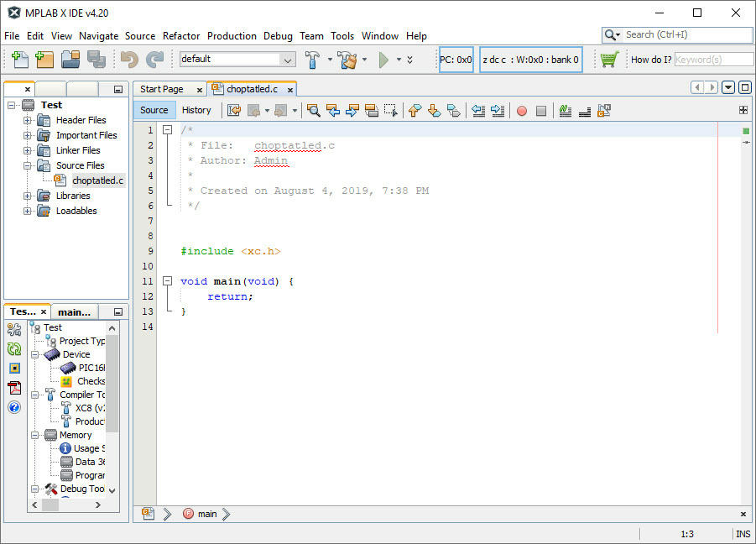
Task: Open the Navigate menu
Action: coord(98,36)
